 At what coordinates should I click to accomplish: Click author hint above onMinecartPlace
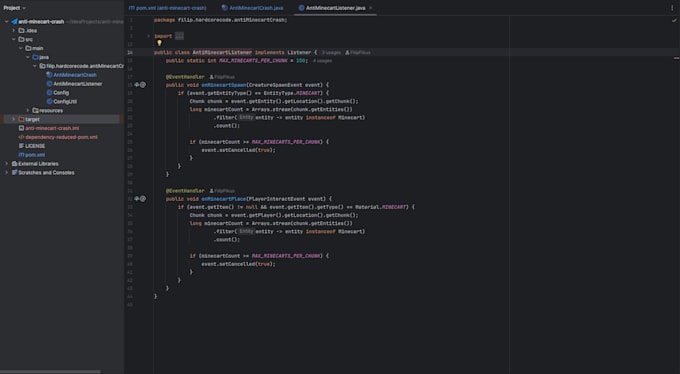[x=222, y=191]
